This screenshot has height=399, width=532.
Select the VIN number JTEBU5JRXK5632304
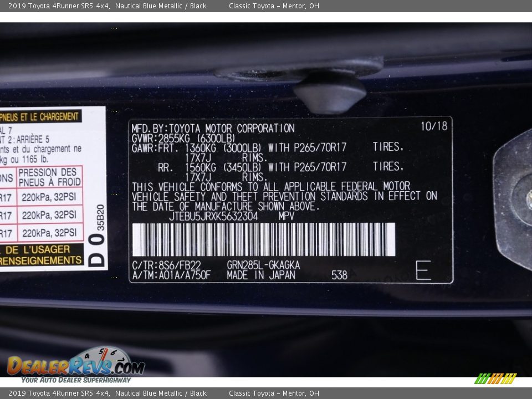[x=213, y=216]
